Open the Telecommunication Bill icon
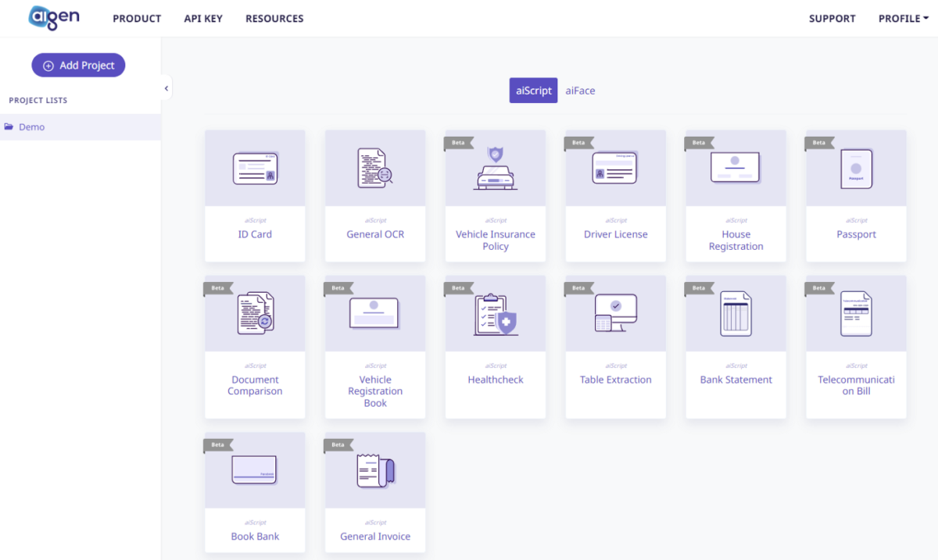The height and width of the screenshot is (560, 938). pyautogui.click(x=856, y=313)
